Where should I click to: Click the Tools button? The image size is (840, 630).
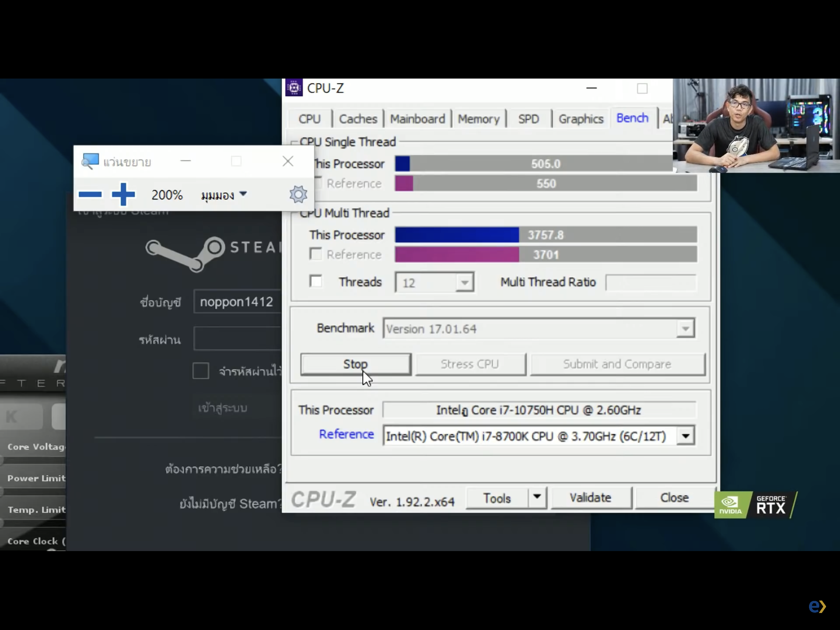(x=497, y=498)
